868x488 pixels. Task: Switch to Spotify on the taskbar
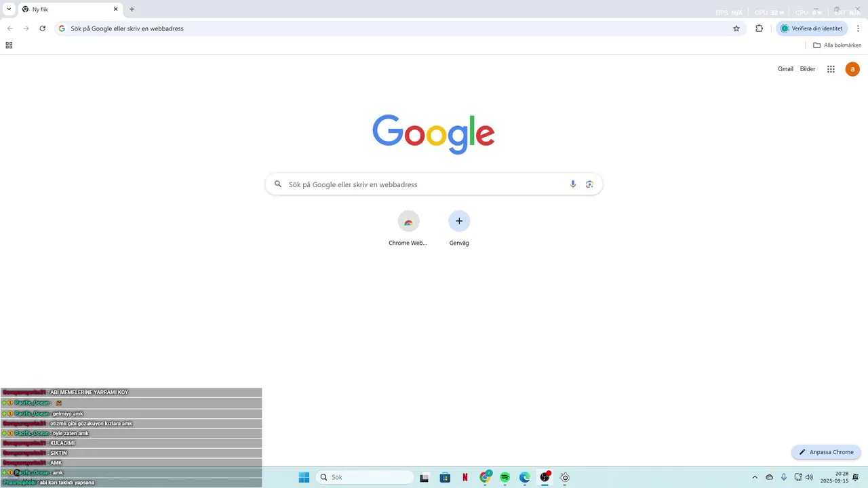505,477
